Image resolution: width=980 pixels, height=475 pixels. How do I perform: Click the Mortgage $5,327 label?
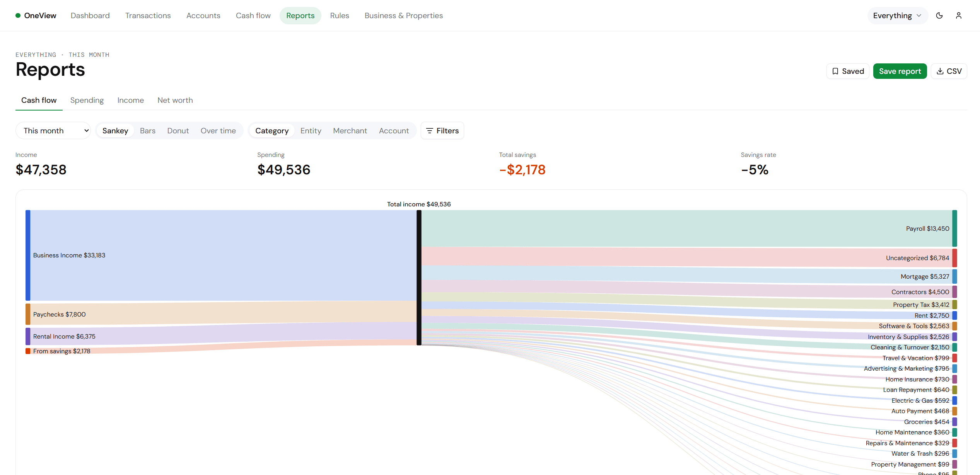pyautogui.click(x=925, y=276)
